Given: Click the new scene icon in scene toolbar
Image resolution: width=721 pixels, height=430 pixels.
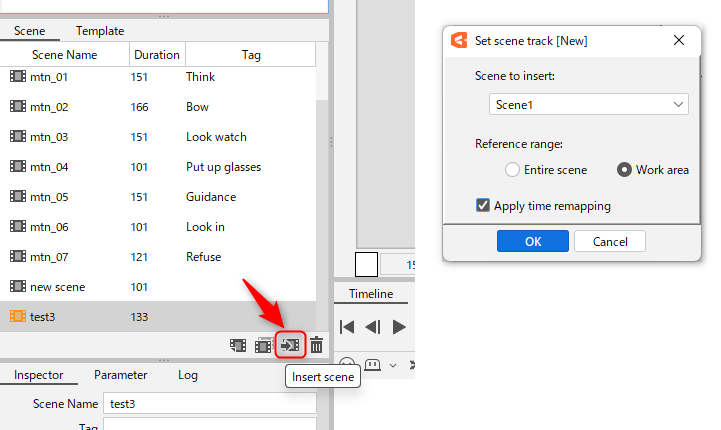Looking at the screenshot, I should click(x=238, y=345).
